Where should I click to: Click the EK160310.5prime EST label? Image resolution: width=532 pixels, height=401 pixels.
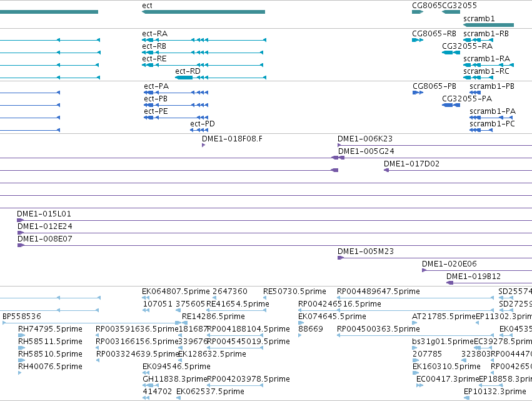click(x=446, y=367)
